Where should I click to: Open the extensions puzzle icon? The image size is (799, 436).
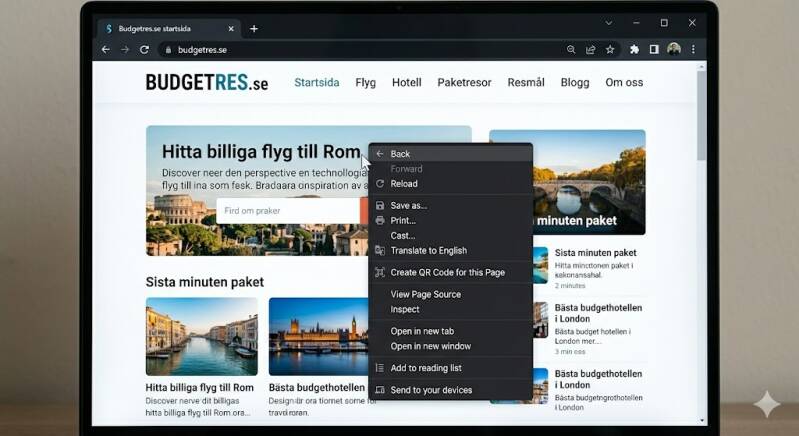tap(634, 49)
